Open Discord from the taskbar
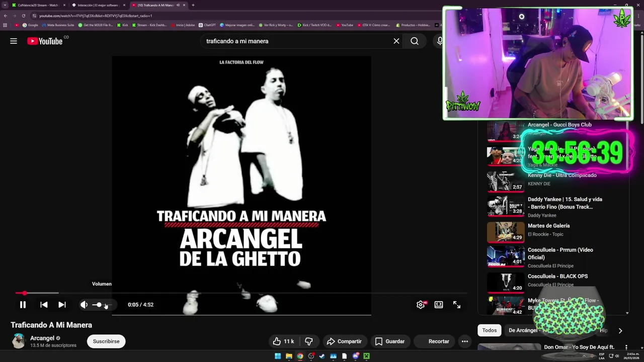Screen dimensions: 644x362 356,356
